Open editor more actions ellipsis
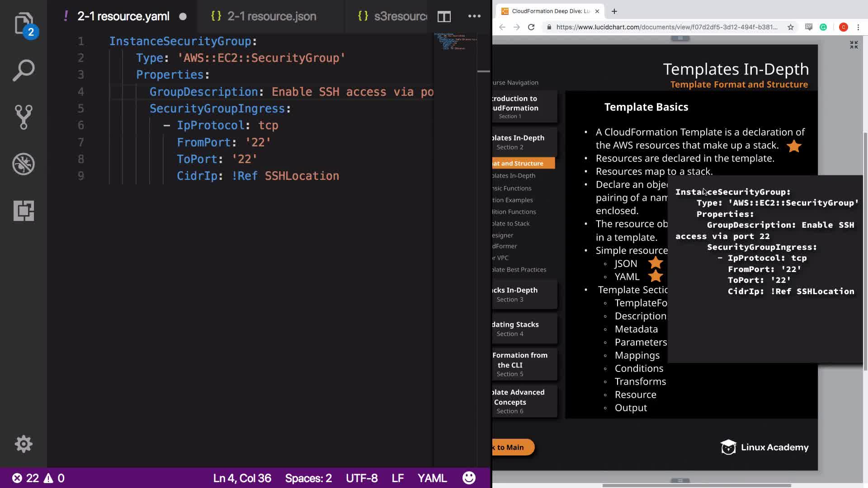The width and height of the screenshot is (868, 488). 474,16
